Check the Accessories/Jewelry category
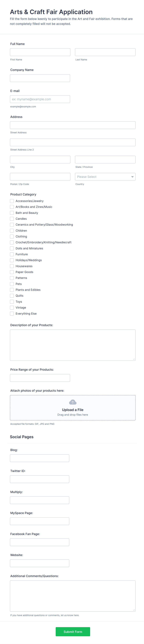This screenshot has width=144, height=644. (x=12, y=201)
